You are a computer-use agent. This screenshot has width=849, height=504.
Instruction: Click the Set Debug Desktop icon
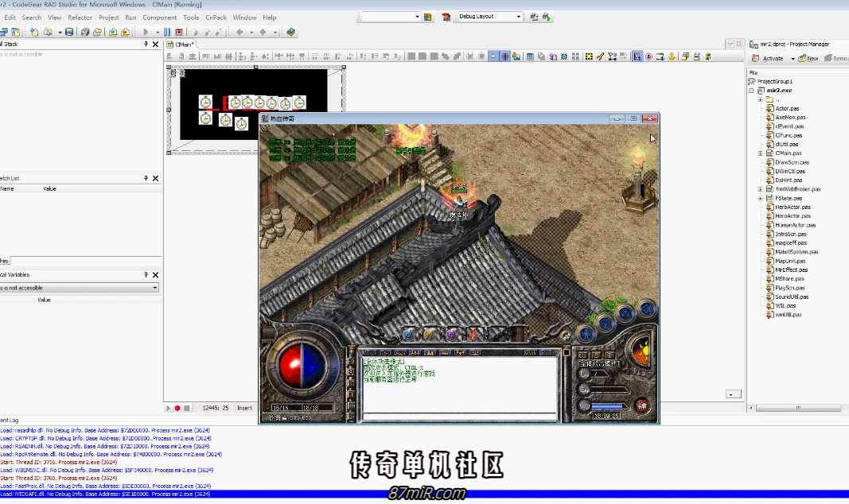[547, 17]
